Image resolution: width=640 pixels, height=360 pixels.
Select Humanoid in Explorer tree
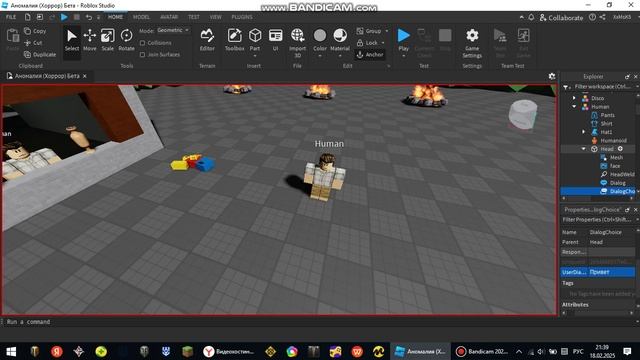pos(613,140)
